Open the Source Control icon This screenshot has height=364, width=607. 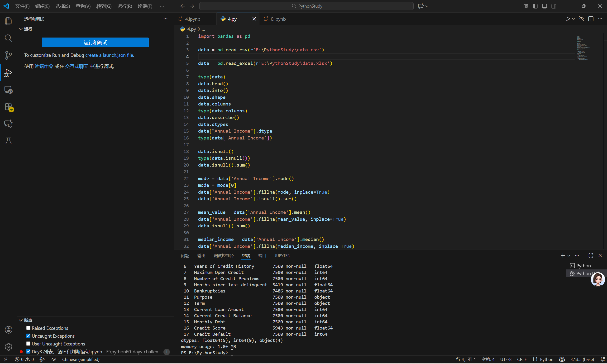[8, 55]
